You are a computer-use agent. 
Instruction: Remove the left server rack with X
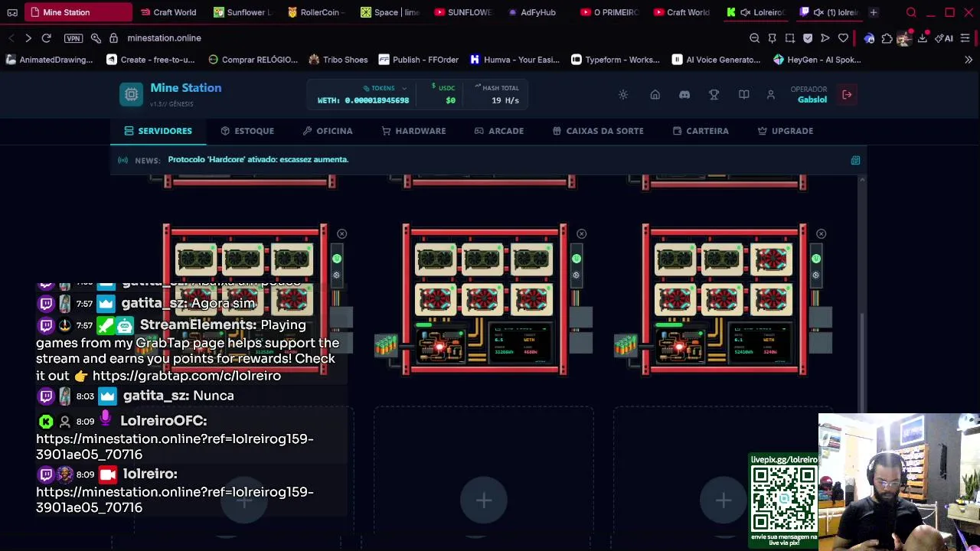341,233
